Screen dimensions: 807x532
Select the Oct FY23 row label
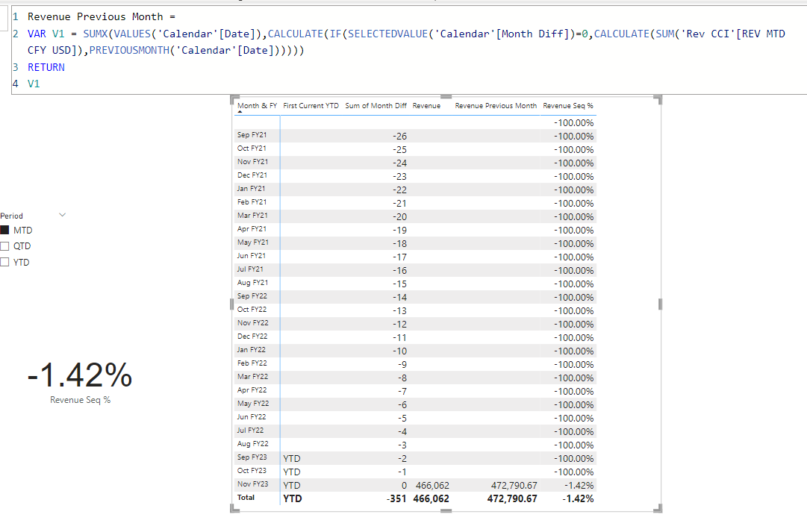[x=252, y=470]
